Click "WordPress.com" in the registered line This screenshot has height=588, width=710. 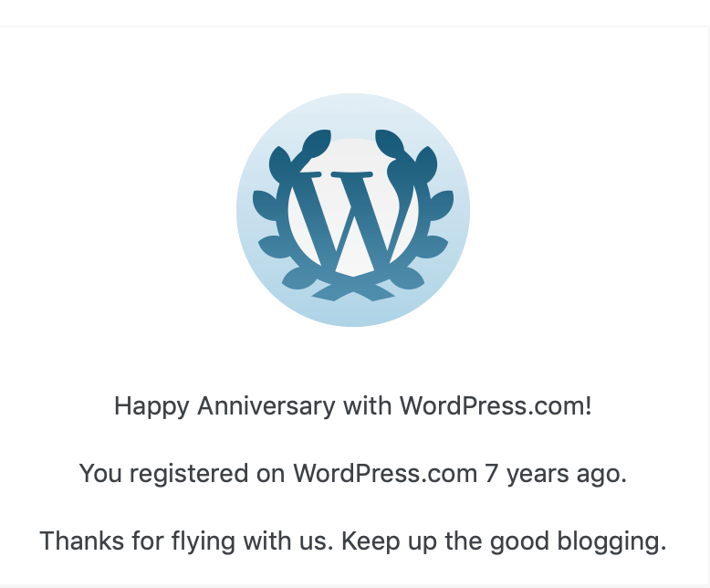tap(385, 474)
